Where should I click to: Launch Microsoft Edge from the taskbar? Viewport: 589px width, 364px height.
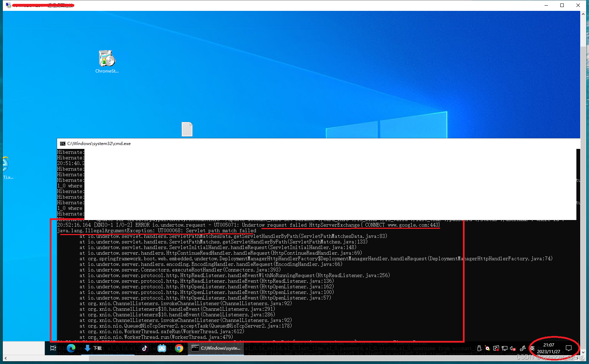71,348
